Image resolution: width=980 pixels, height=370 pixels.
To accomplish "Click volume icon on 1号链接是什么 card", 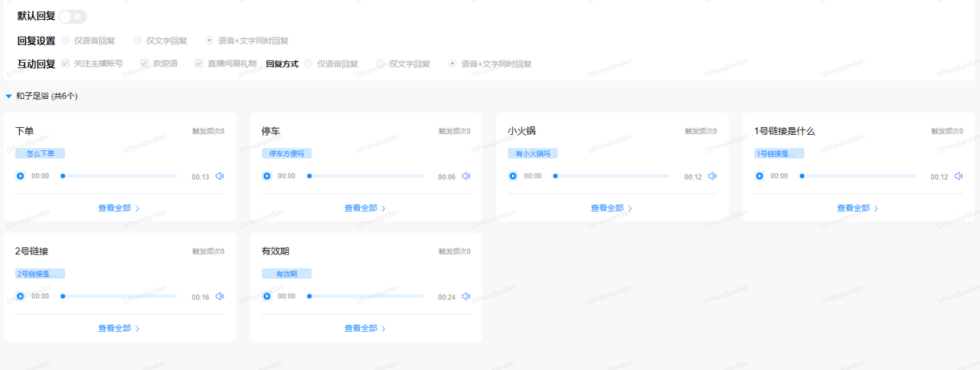I will [959, 176].
